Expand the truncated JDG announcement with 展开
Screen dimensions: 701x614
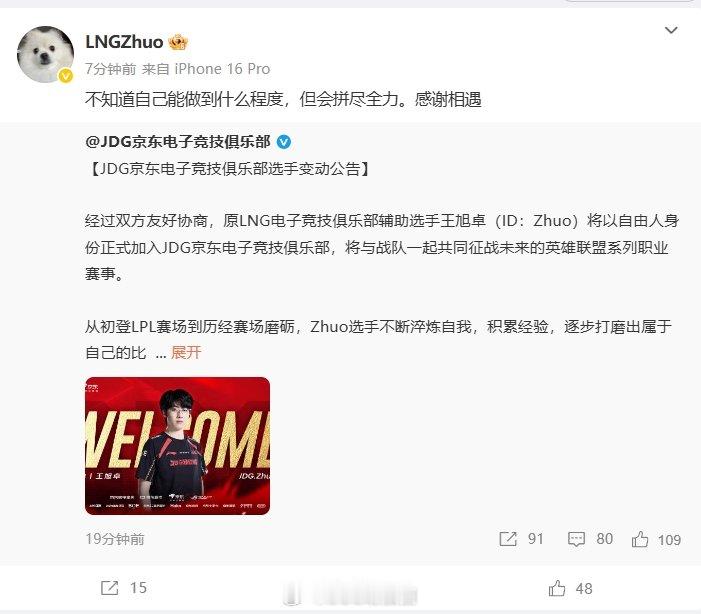tap(186, 352)
